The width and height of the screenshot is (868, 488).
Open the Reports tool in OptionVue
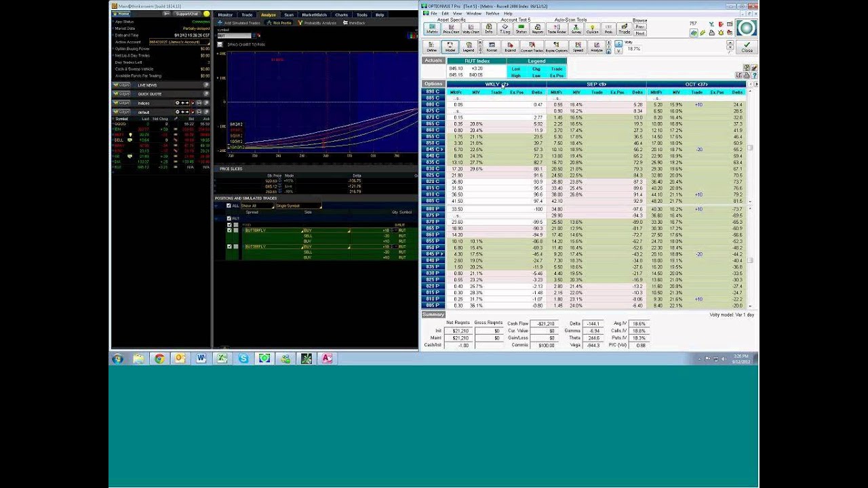(x=538, y=29)
